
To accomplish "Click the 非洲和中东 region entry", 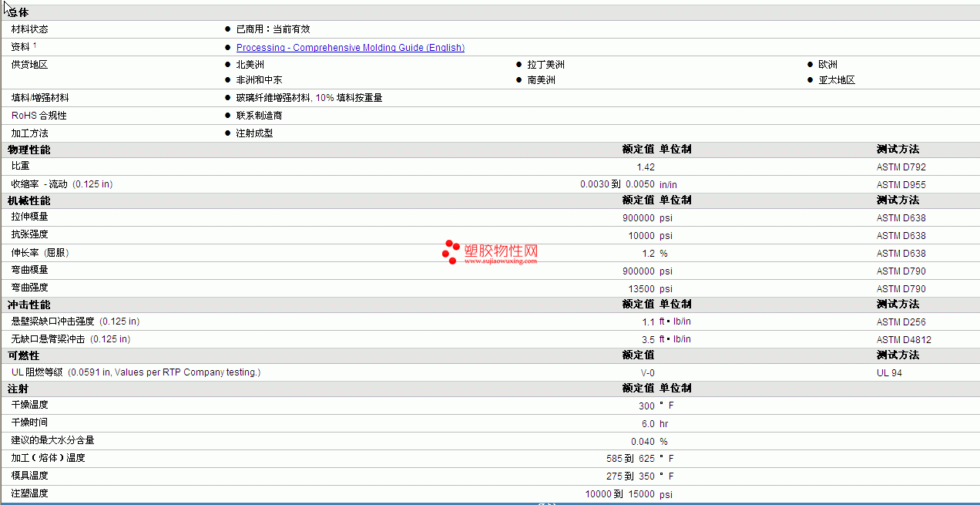I will click(x=260, y=80).
